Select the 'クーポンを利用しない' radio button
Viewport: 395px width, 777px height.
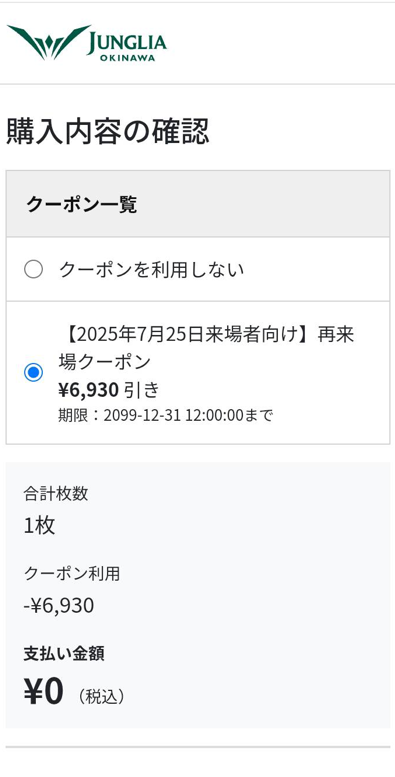(x=33, y=270)
